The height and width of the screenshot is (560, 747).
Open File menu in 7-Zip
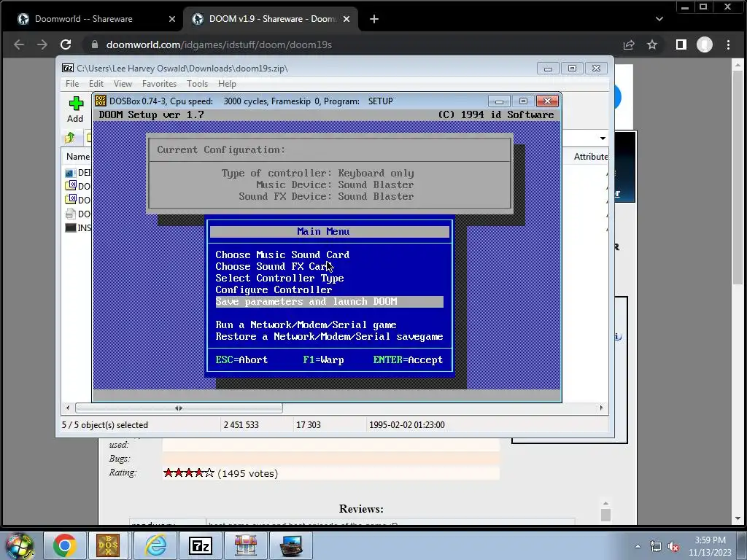click(72, 84)
